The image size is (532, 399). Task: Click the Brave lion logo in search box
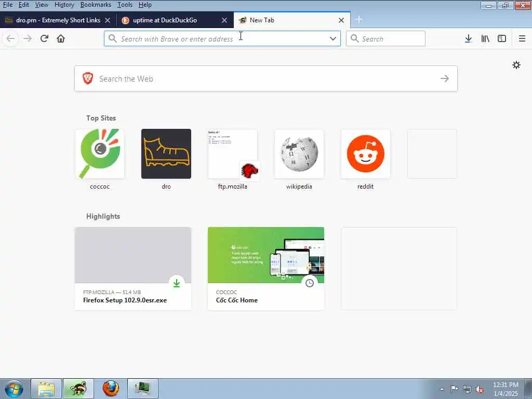pyautogui.click(x=88, y=78)
